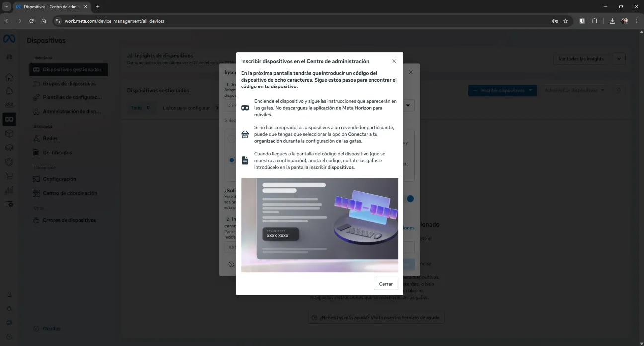Switch to Listos para configurar tab
The width and height of the screenshot is (644, 346).
point(190,108)
